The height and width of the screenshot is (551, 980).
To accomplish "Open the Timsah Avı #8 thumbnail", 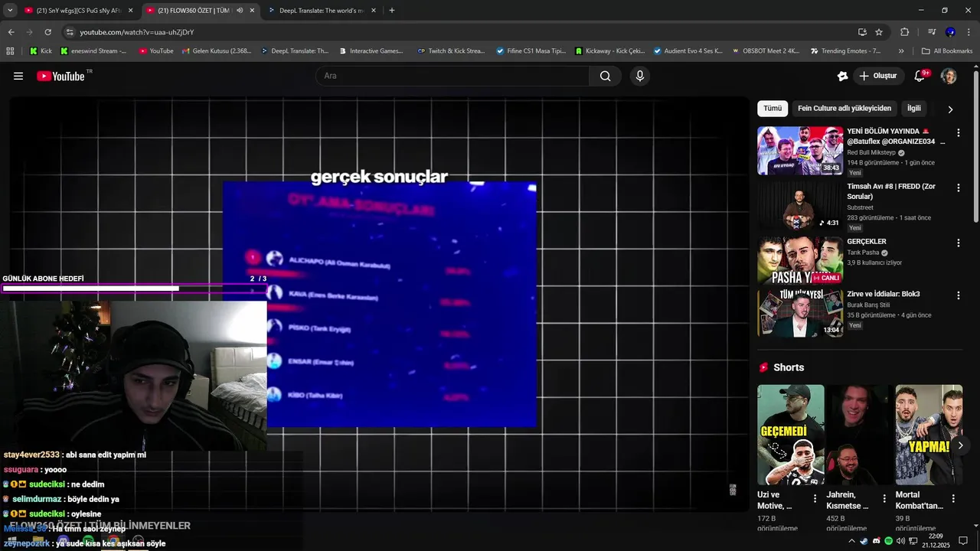I will 800,206.
